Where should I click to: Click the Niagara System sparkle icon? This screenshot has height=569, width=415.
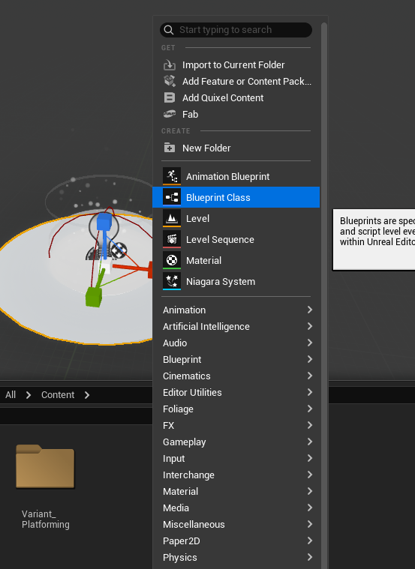click(172, 282)
